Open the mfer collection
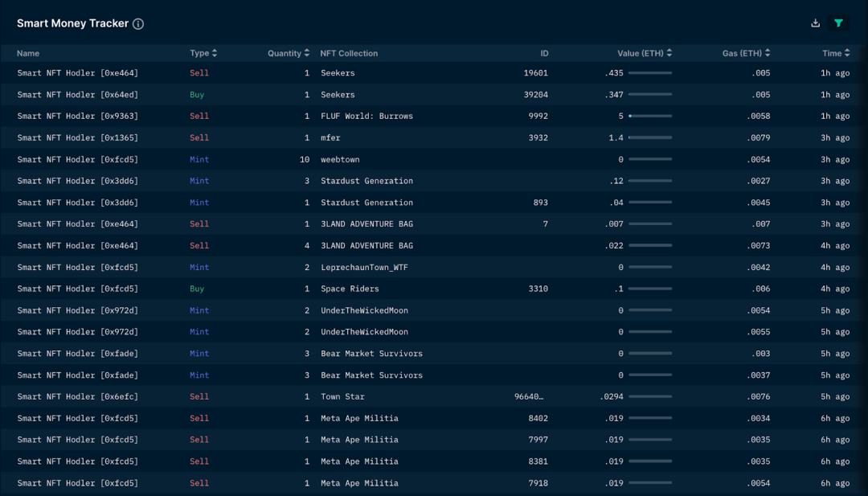The image size is (868, 496). (330, 137)
